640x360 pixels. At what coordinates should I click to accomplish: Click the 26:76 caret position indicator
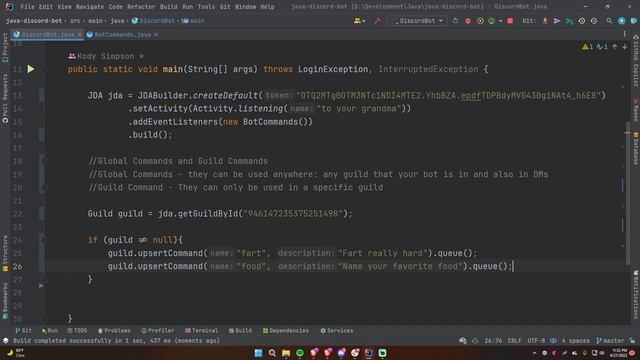pyautogui.click(x=493, y=340)
